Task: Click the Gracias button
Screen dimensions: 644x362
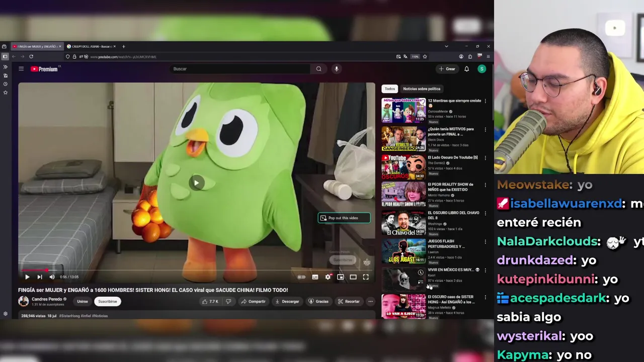Action: [318, 302]
